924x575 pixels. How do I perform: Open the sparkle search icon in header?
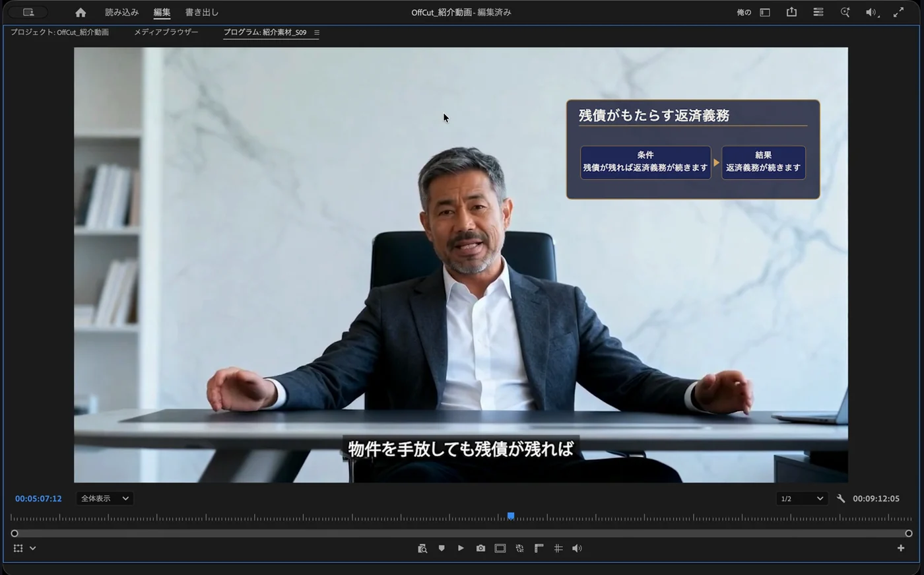coord(845,12)
